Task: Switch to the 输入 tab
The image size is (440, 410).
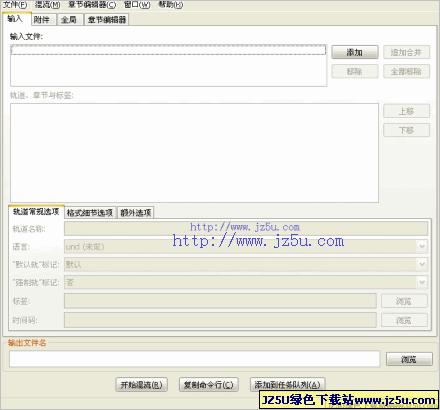Action: click(x=17, y=19)
